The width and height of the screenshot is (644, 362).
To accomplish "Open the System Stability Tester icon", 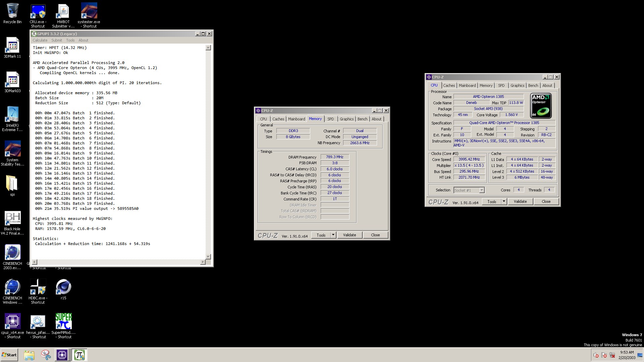I will click(12, 153).
